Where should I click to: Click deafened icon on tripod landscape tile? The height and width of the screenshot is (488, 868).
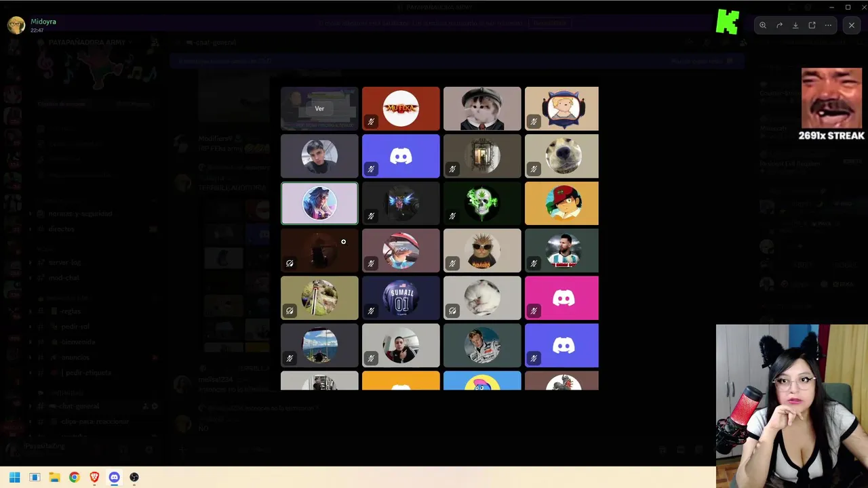[290, 311]
